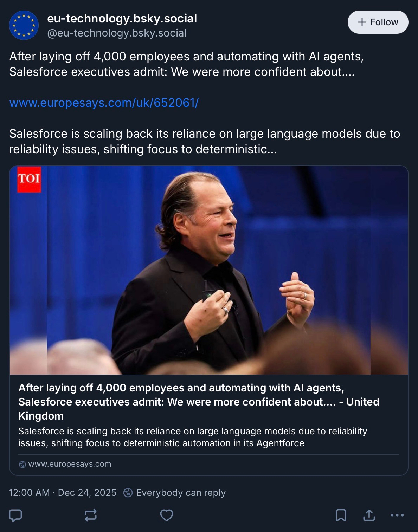
Task: Click the link card description about Agentforce
Action: coord(193,437)
